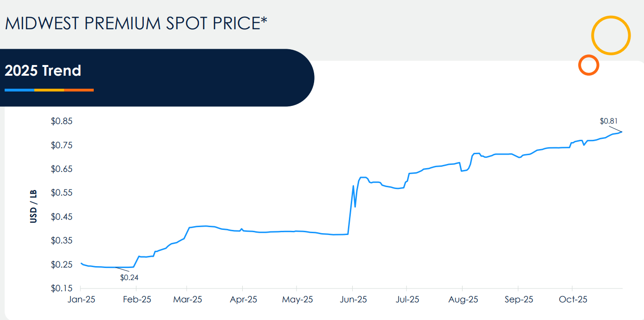Select the Oct-25 x-axis label
The width and height of the screenshot is (644, 320).
(573, 300)
